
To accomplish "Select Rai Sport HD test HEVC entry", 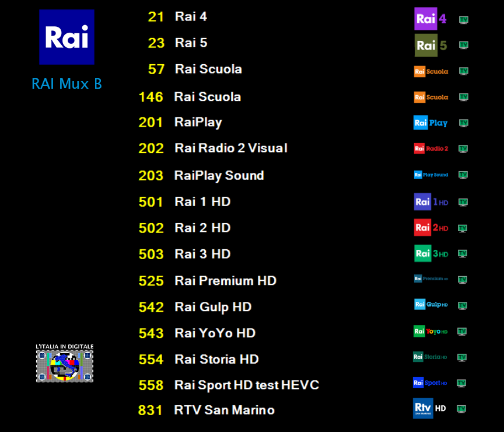I will [246, 385].
